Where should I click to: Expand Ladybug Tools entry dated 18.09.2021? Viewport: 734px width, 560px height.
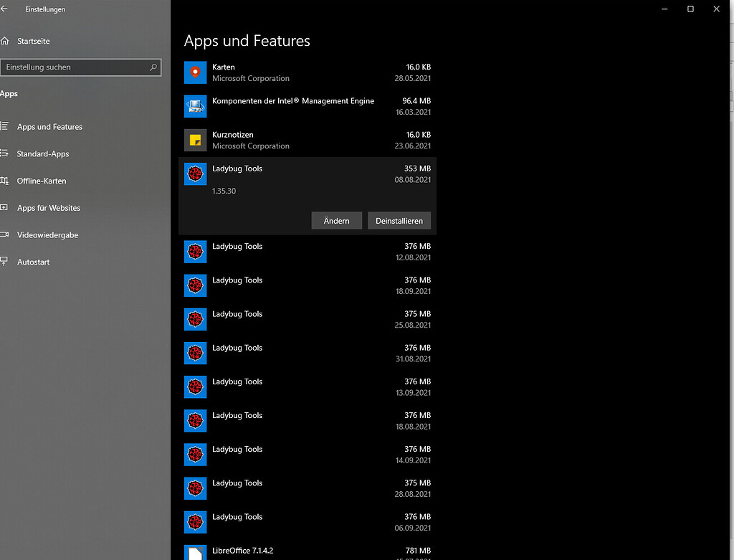coord(308,285)
